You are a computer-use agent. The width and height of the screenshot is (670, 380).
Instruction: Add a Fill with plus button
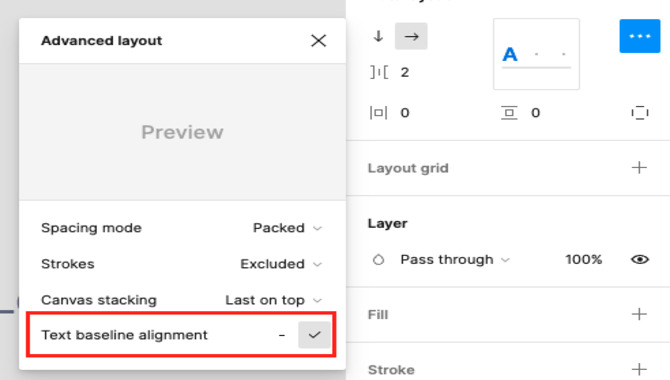[639, 314]
